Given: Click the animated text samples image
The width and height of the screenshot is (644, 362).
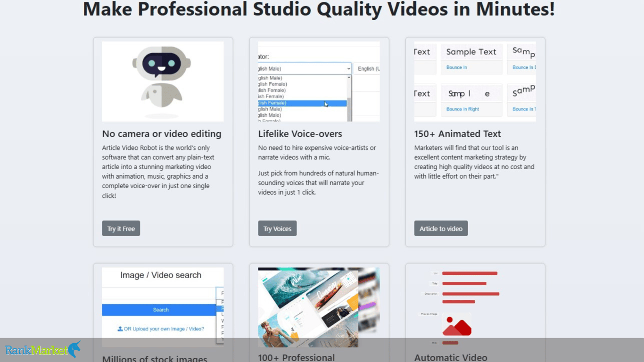Looking at the screenshot, I should point(475,82).
